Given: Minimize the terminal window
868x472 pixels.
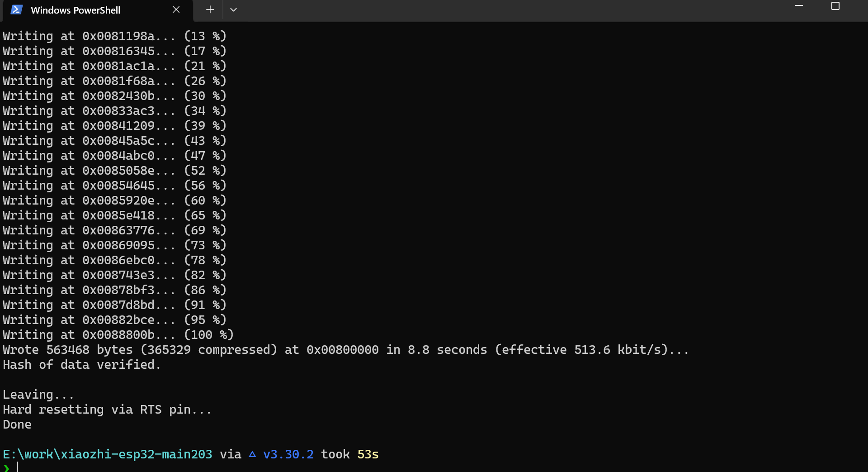Looking at the screenshot, I should pos(799,6).
